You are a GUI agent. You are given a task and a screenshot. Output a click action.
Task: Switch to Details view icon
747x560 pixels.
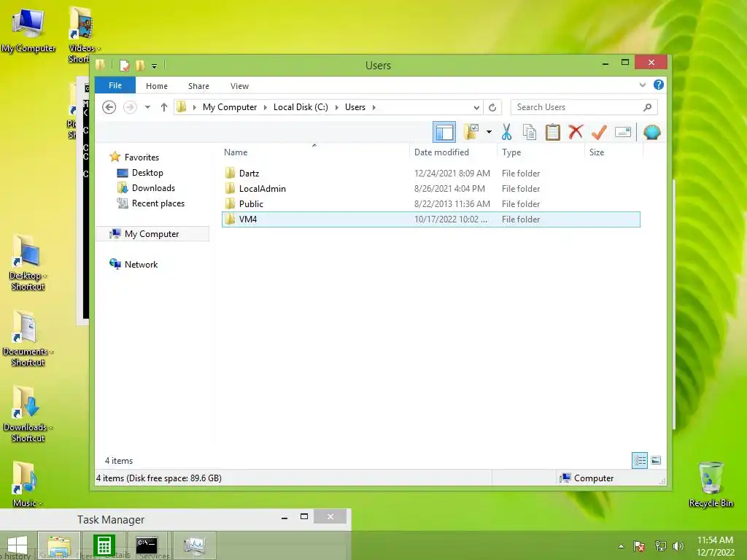click(x=640, y=460)
